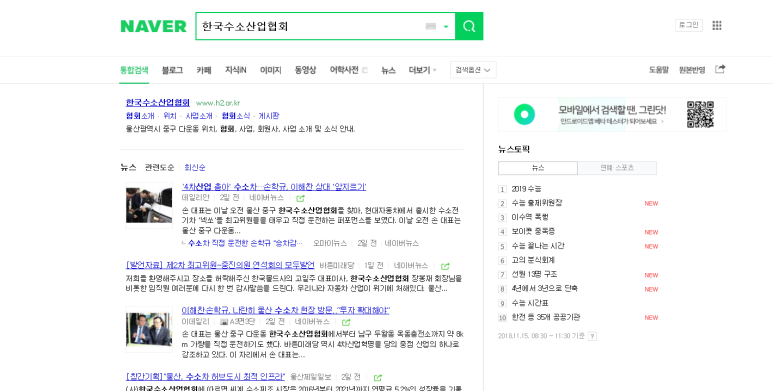773x391 pixels.
Task: Click the mobile search promotion banner
Action: pyautogui.click(x=612, y=114)
